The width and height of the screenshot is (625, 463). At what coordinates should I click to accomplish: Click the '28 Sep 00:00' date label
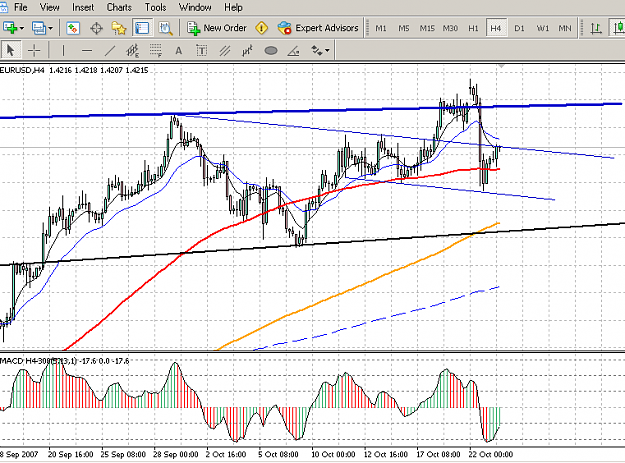click(176, 455)
